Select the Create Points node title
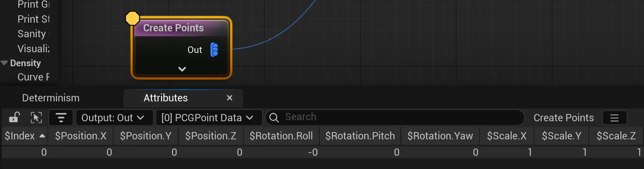Screen dimensions: 644x169 click(x=174, y=28)
